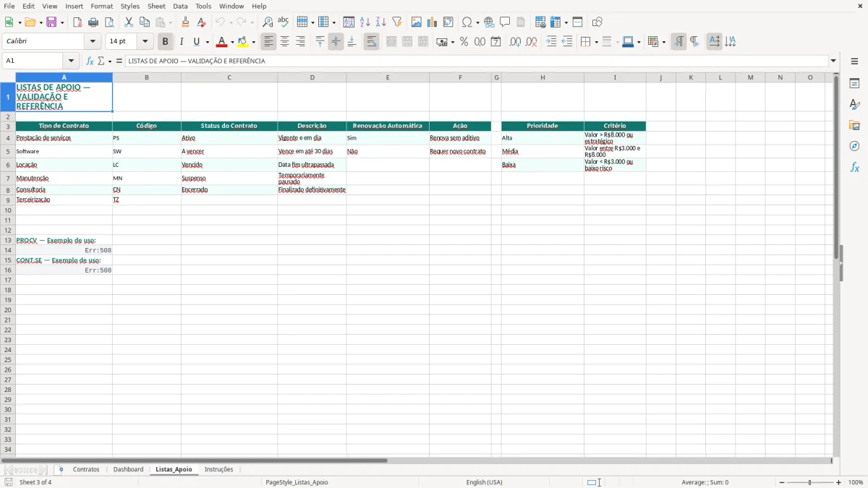Viewport: 868px width, 488px height.
Task: Run the spelling check
Action: point(284,22)
